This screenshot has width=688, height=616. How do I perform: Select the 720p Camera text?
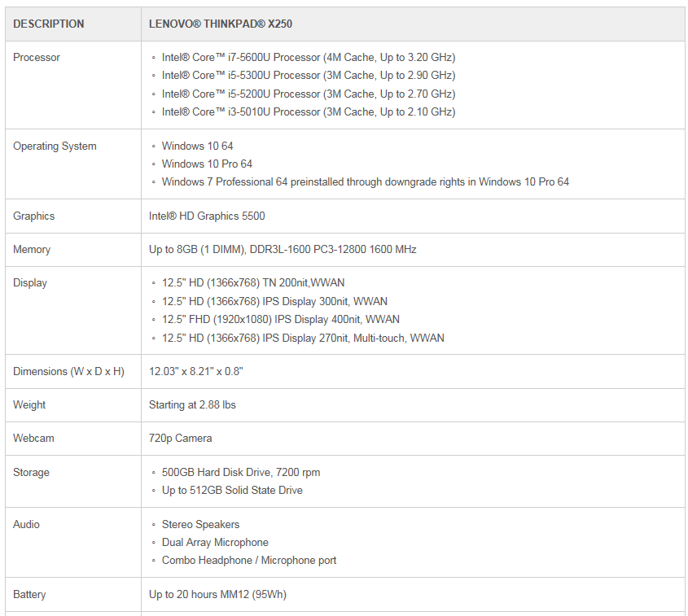point(180,438)
